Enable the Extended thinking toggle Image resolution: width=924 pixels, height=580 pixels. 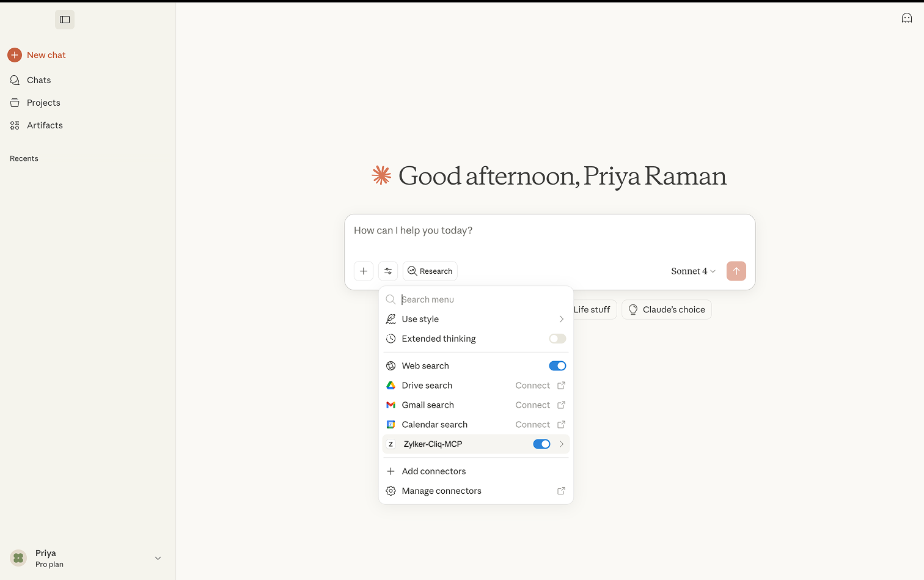(557, 339)
